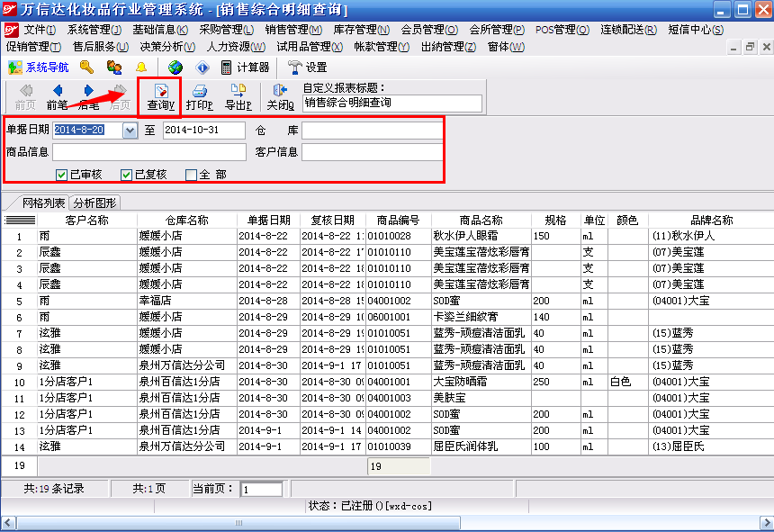Viewport: 774px width, 532px height.
Task: Click the custom report title field
Action: [x=391, y=103]
